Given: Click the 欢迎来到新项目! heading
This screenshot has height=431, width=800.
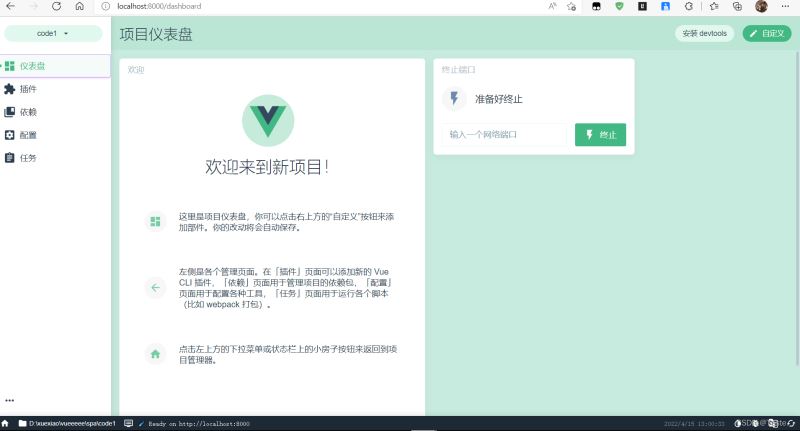Looking at the screenshot, I should [267, 167].
